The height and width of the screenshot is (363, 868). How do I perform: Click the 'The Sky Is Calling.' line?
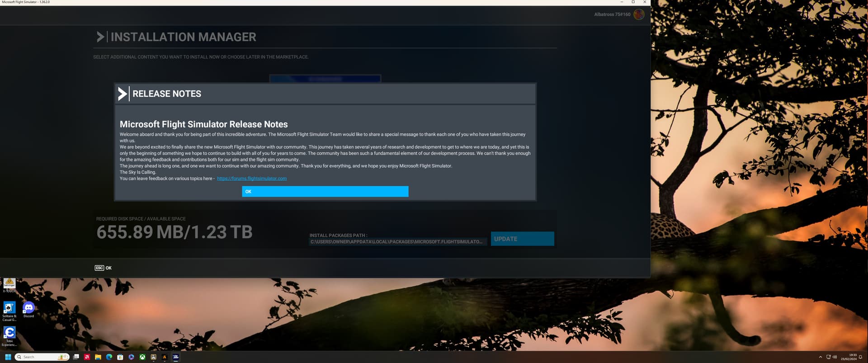[138, 172]
